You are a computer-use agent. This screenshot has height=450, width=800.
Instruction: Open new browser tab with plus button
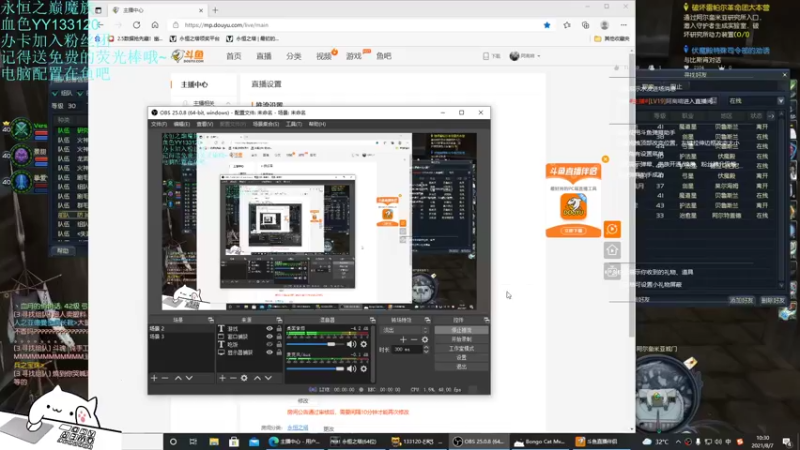pos(215,10)
